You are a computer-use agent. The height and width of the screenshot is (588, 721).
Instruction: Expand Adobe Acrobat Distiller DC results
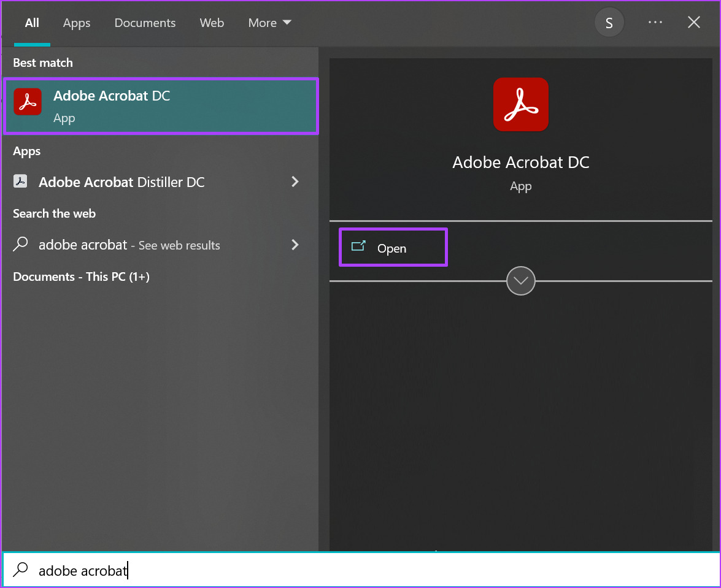[295, 181]
